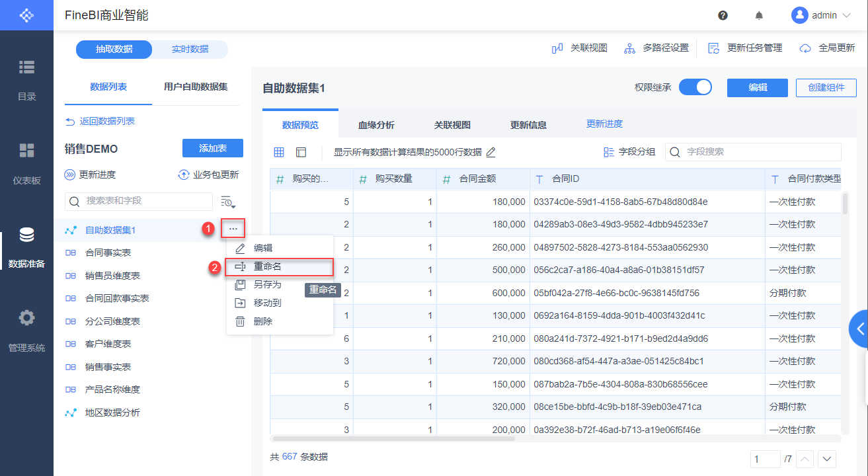Switch to the 关联视图 tab

(452, 124)
